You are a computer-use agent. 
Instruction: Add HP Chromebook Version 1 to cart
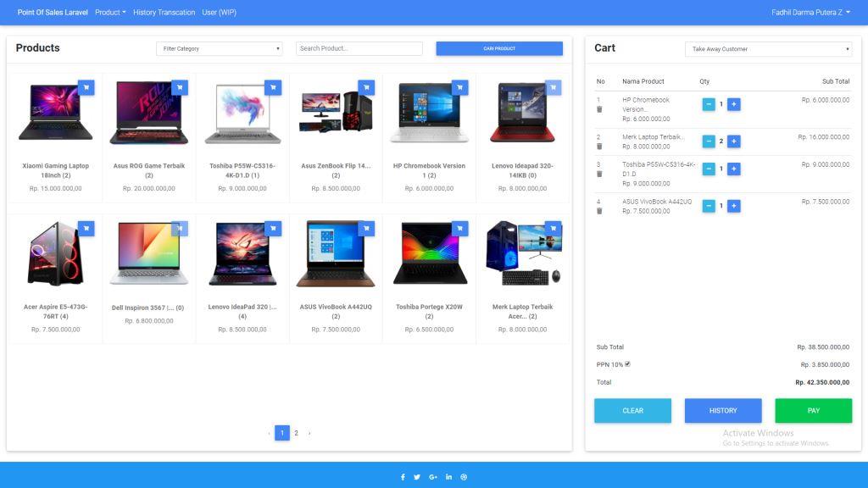460,87
